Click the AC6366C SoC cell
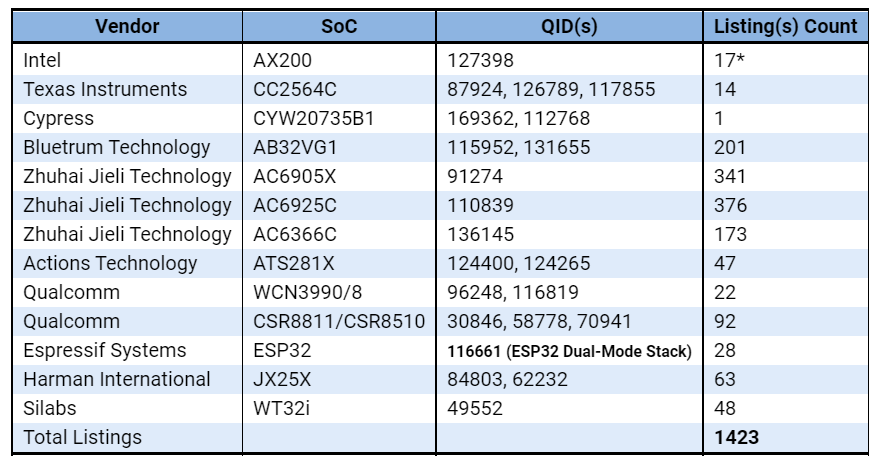The width and height of the screenshot is (881, 460). 295,234
